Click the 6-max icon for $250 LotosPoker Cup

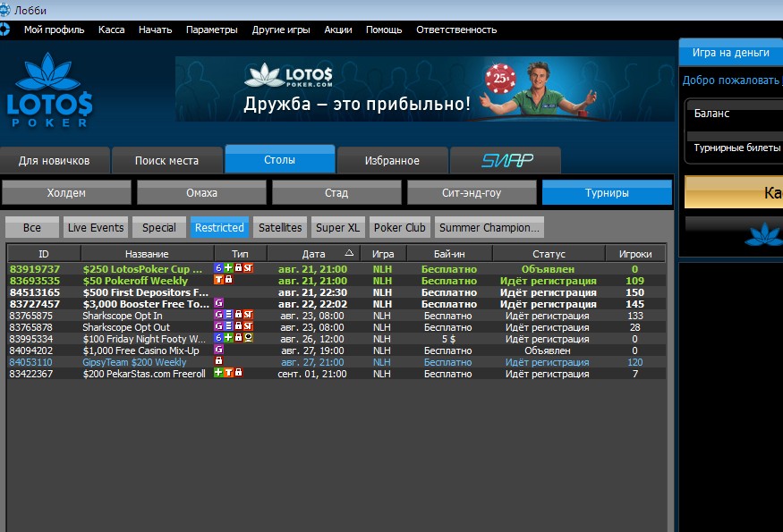click(x=218, y=268)
